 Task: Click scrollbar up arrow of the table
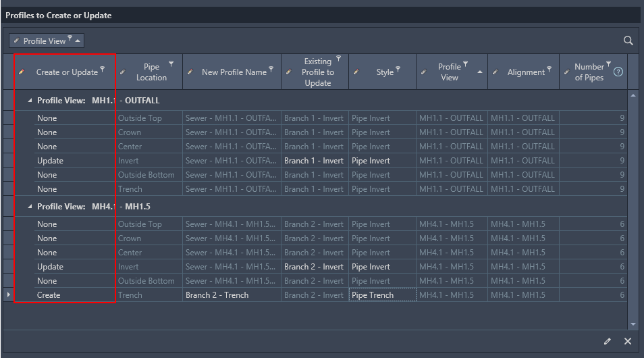click(x=633, y=95)
